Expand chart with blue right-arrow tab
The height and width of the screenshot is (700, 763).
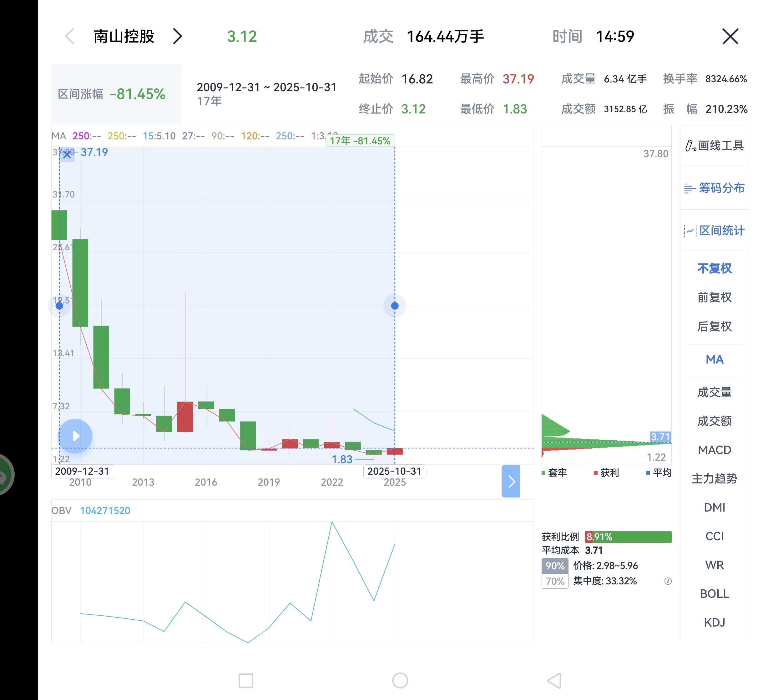click(x=511, y=481)
